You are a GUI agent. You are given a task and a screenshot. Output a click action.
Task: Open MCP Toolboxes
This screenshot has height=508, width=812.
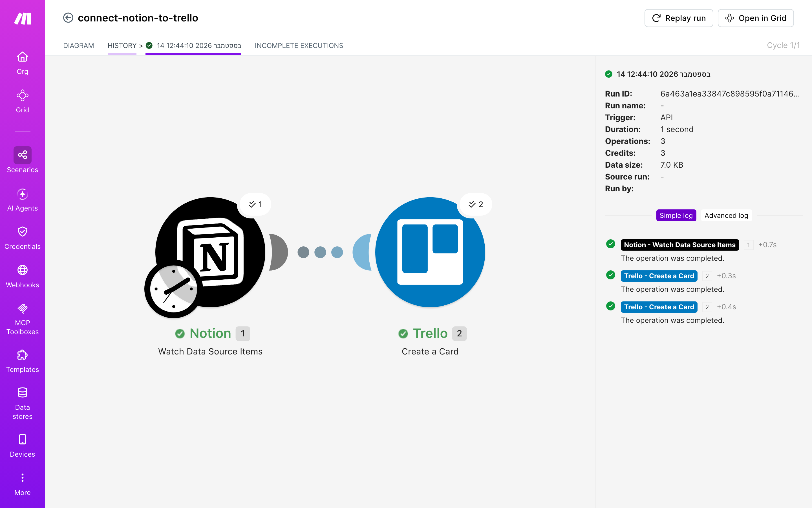pos(23,319)
